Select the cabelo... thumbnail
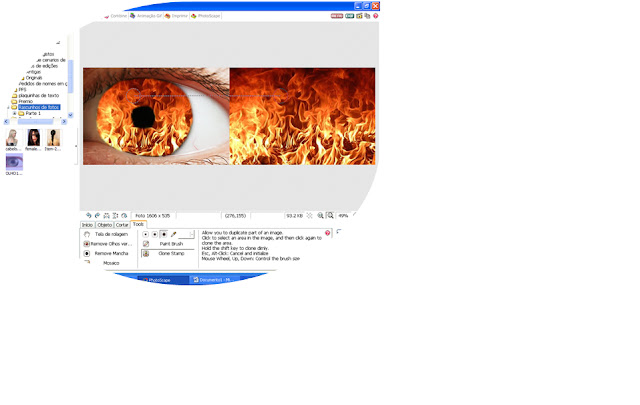The height and width of the screenshot is (405, 640). (x=12, y=138)
